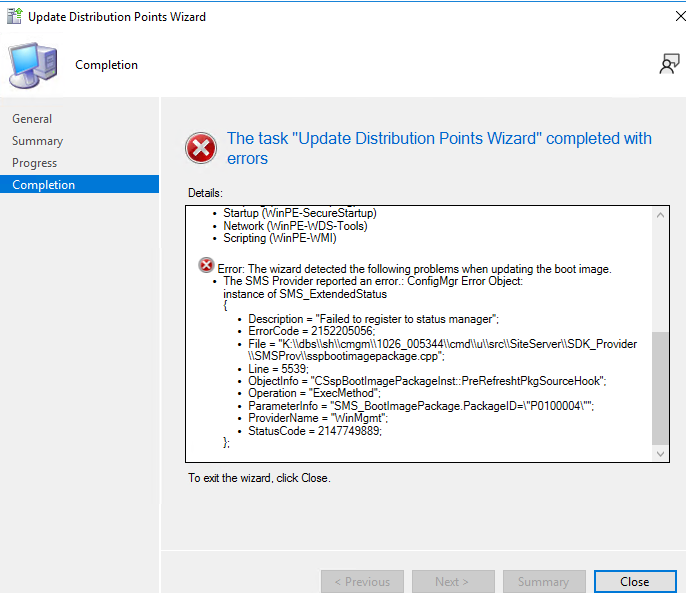
Task: Click the 'Network (WinPE-WDS-Tools)' item
Action: 295,226
